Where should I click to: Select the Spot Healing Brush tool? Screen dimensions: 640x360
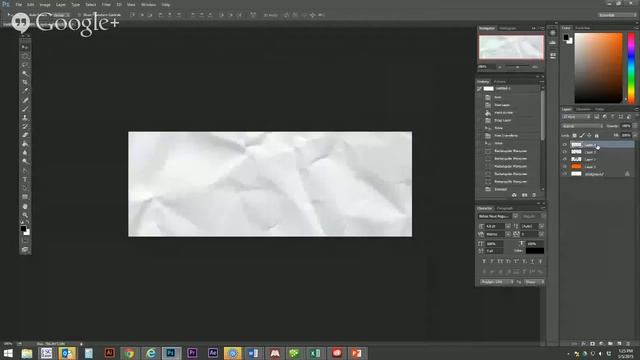point(25,100)
